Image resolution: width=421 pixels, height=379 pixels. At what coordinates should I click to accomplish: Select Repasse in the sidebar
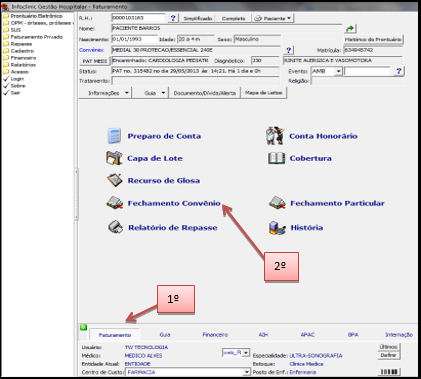click(x=17, y=44)
